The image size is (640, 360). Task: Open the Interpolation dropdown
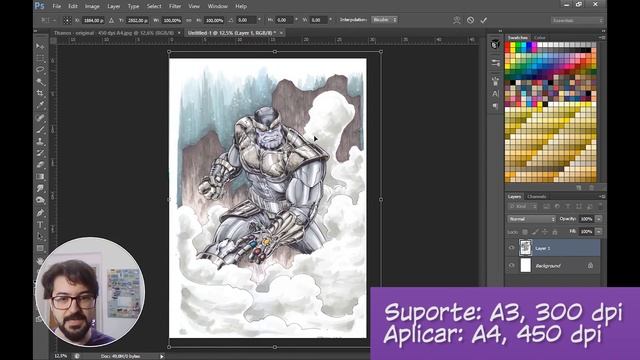coord(384,20)
